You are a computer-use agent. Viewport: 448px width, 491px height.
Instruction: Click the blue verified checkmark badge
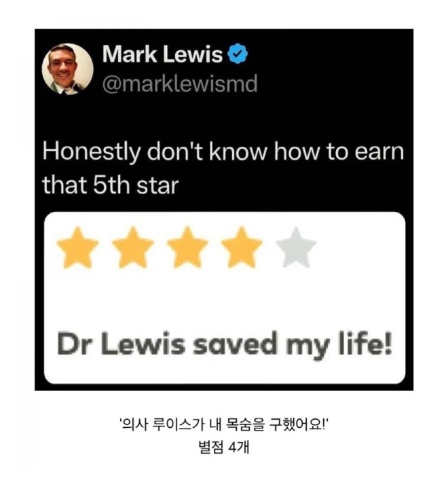(x=238, y=54)
